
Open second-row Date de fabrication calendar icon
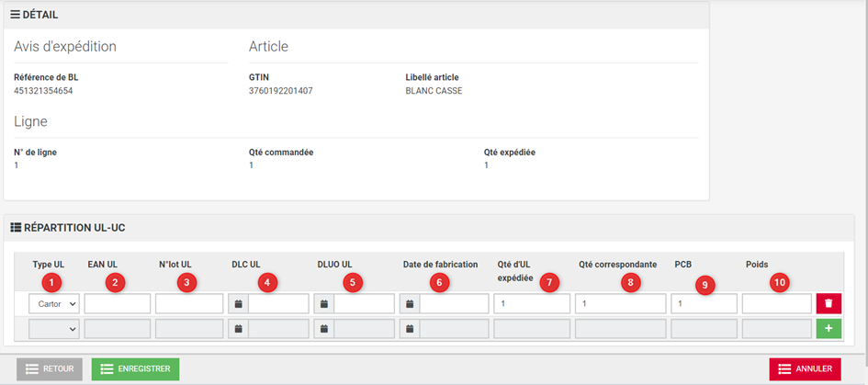[x=410, y=328]
